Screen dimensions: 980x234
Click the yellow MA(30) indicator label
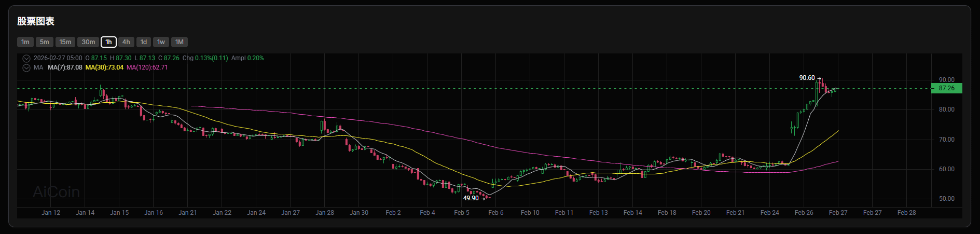104,67
